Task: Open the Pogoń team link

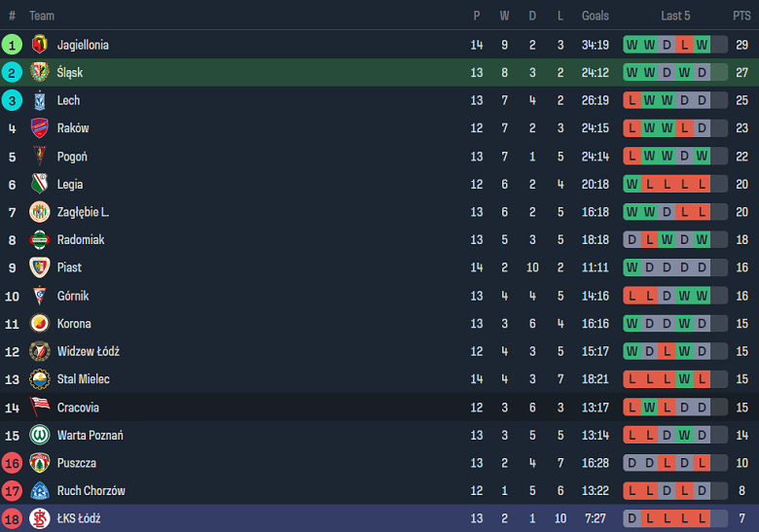Action: pyautogui.click(x=72, y=157)
